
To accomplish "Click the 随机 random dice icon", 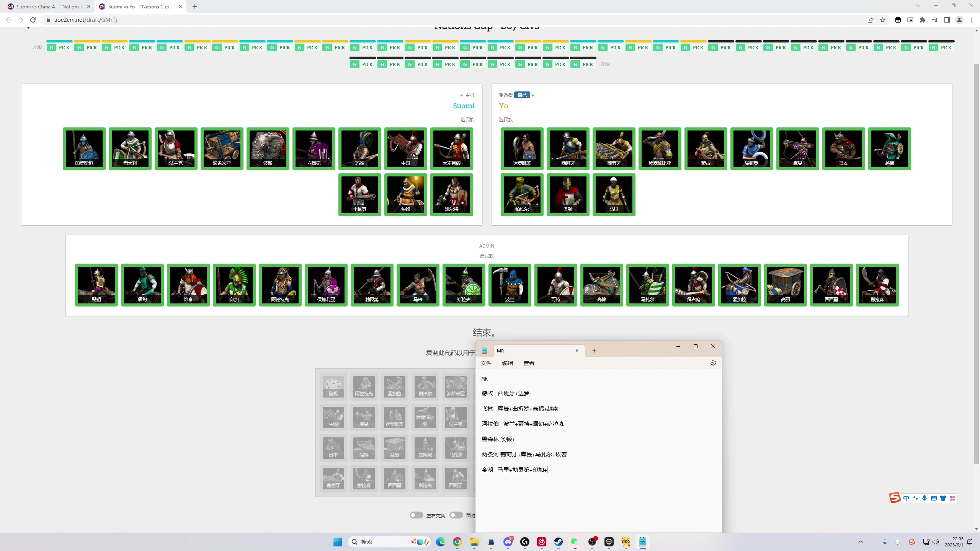I will point(333,386).
